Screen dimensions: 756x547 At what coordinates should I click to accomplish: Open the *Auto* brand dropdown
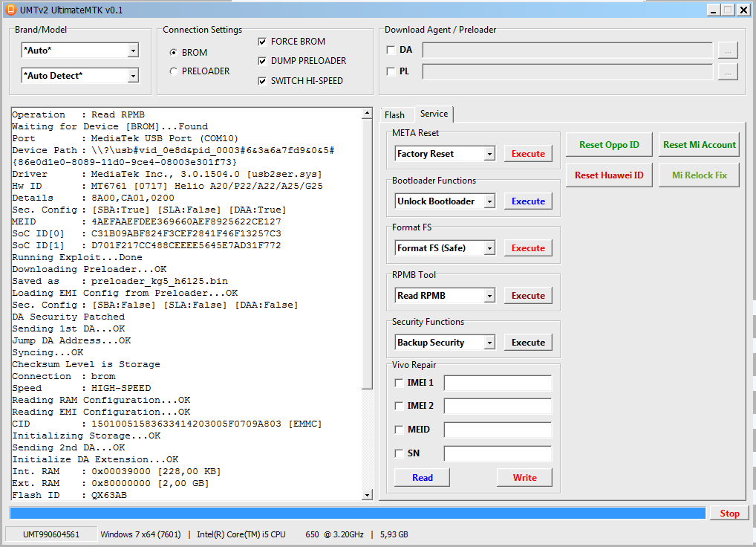click(133, 50)
